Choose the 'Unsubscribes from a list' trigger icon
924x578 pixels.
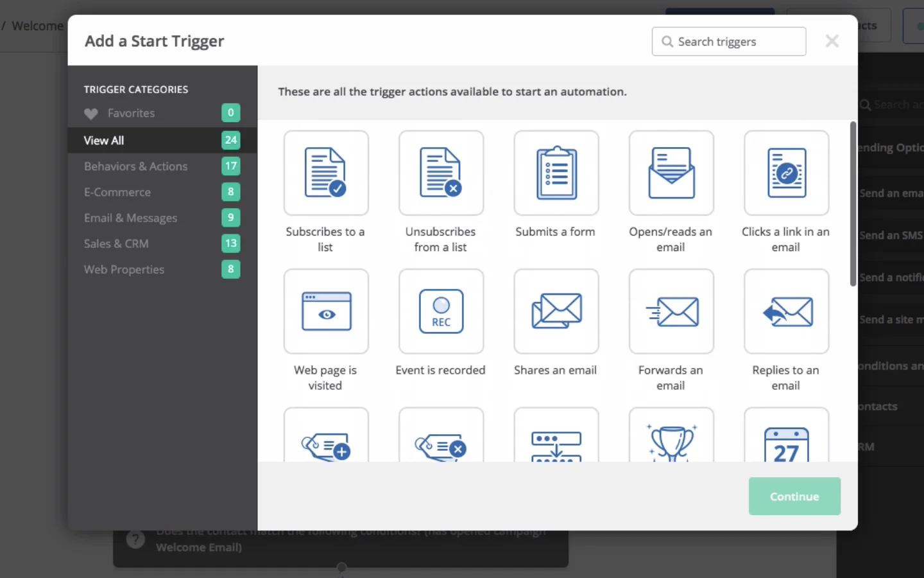441,173
